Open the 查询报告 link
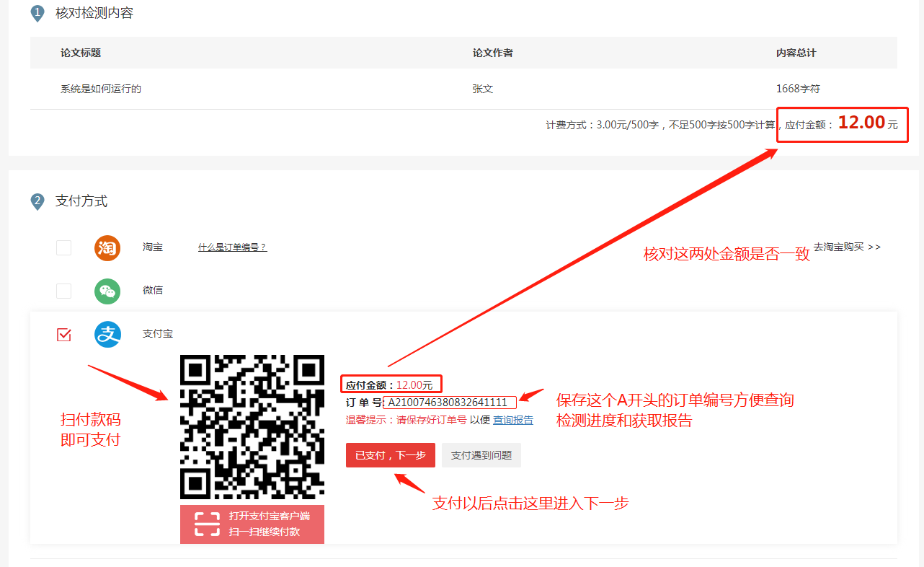Screen dimensions: 924x567 pos(513,420)
